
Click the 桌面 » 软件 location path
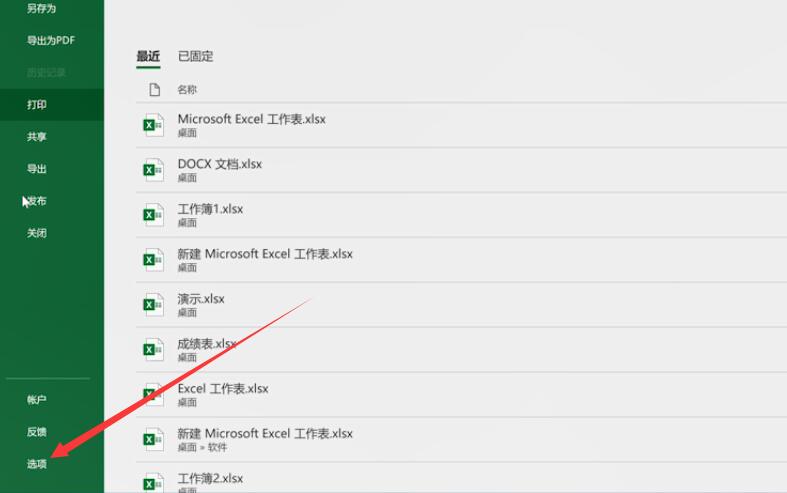point(202,447)
